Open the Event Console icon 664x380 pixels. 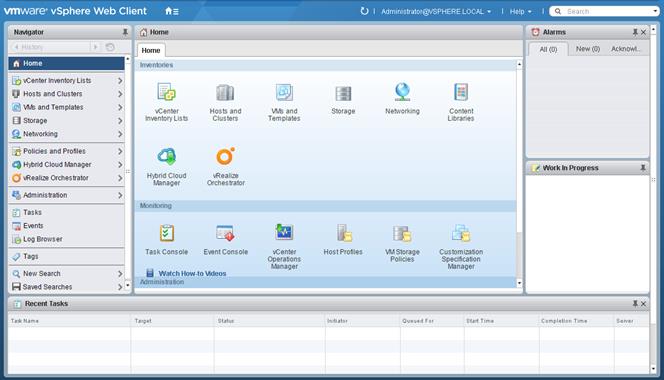225,233
